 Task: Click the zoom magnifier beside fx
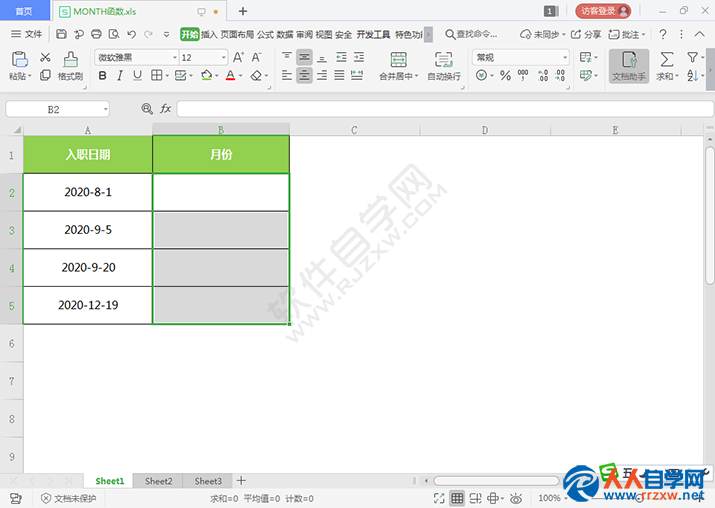(147, 109)
